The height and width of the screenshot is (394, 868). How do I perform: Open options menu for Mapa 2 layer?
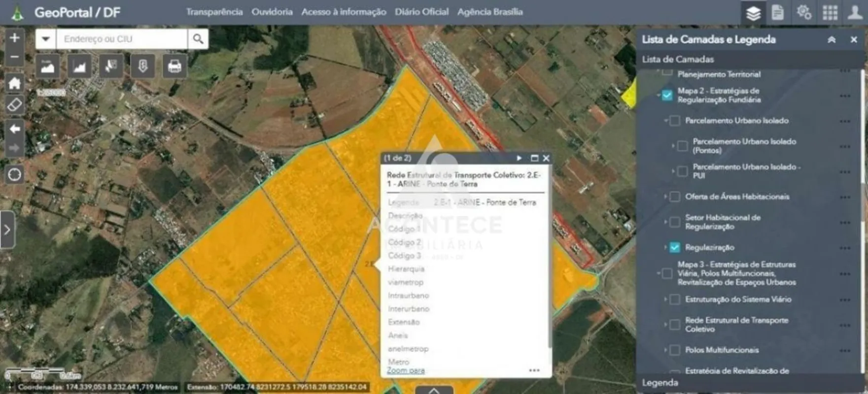(845, 96)
